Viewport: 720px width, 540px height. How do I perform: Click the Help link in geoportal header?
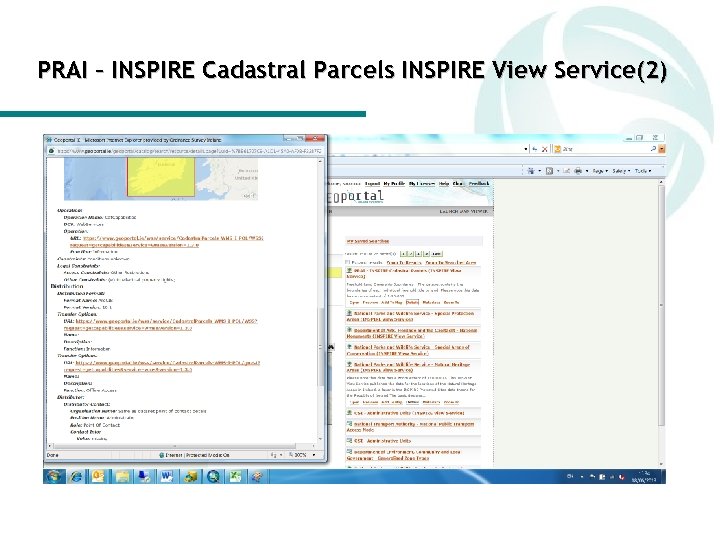pos(444,184)
